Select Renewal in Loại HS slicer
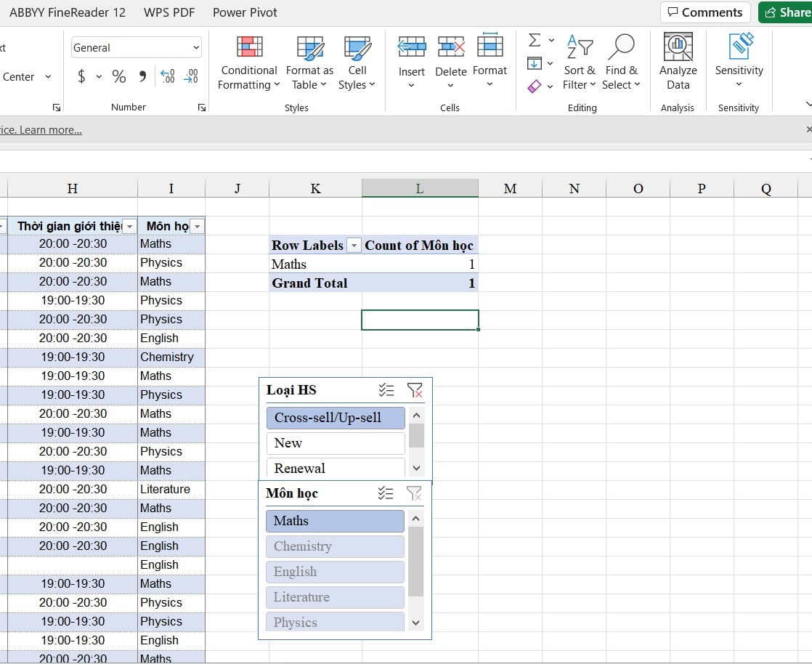Screen dimensions: 812x664 tap(336, 467)
